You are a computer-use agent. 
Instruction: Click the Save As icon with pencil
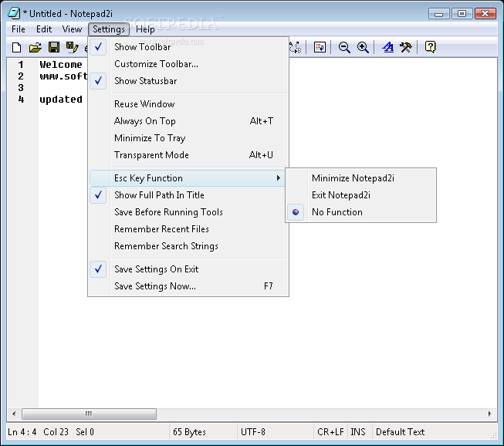tap(72, 47)
